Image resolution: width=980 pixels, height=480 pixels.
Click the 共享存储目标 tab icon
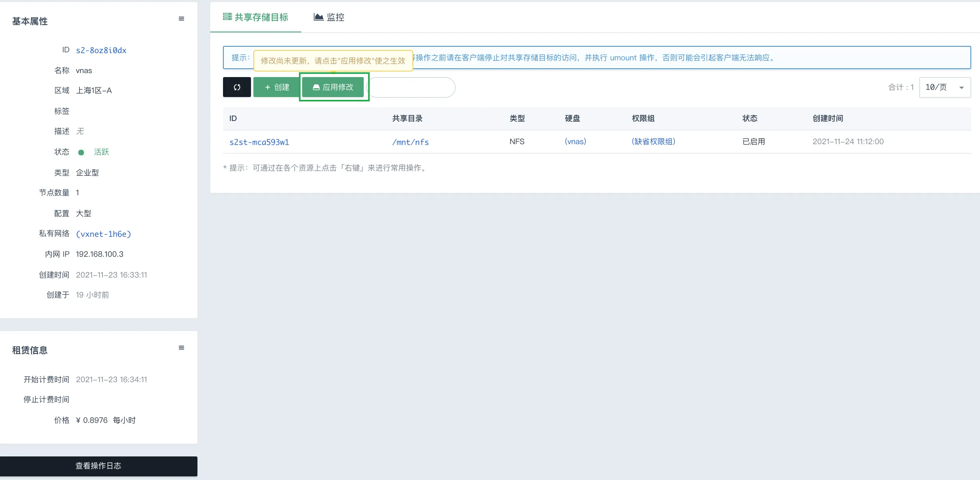coord(227,17)
